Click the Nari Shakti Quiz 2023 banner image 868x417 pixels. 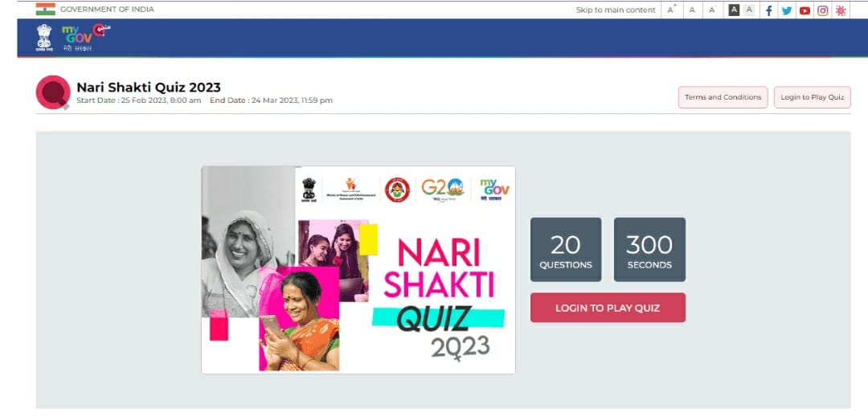pyautogui.click(x=358, y=270)
